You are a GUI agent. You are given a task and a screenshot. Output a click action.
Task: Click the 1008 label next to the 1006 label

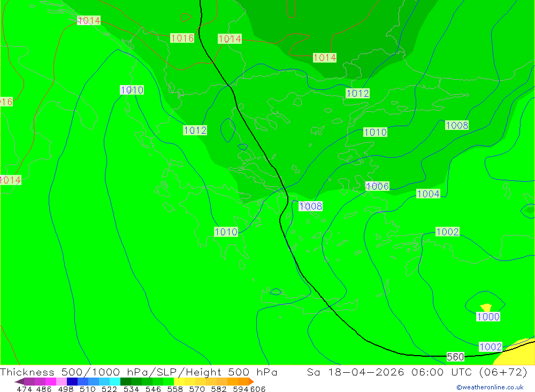(x=310, y=206)
